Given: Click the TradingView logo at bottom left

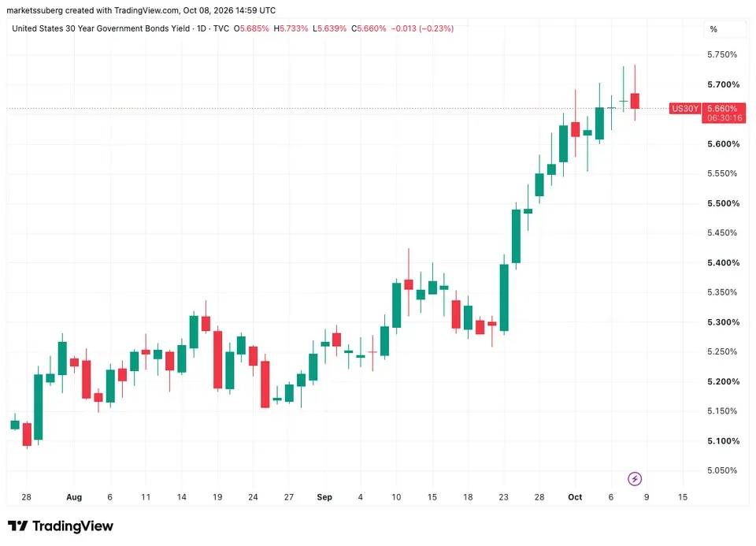Looking at the screenshot, I should 61,526.
